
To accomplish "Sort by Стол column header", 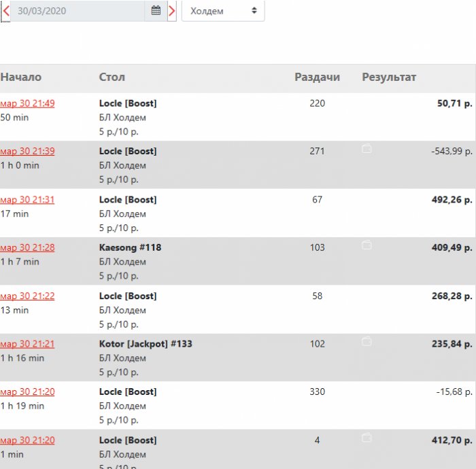I will coord(112,77).
